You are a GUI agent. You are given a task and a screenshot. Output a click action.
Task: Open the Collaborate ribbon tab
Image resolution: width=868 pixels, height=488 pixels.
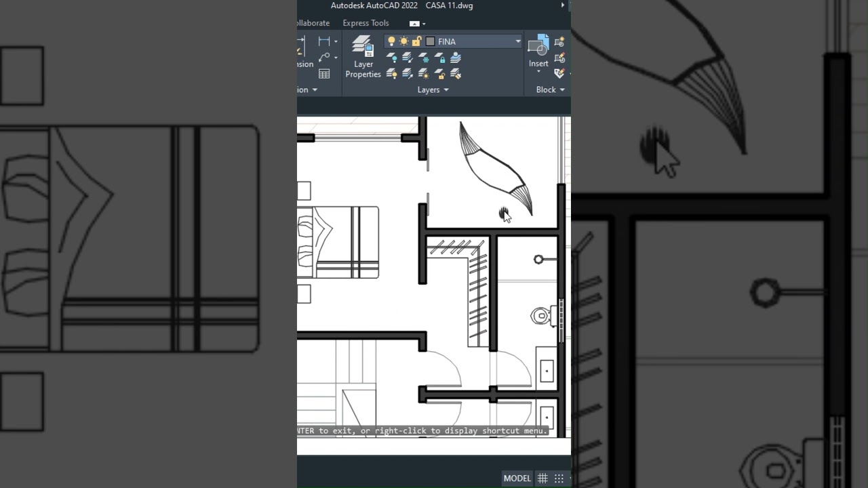(313, 23)
